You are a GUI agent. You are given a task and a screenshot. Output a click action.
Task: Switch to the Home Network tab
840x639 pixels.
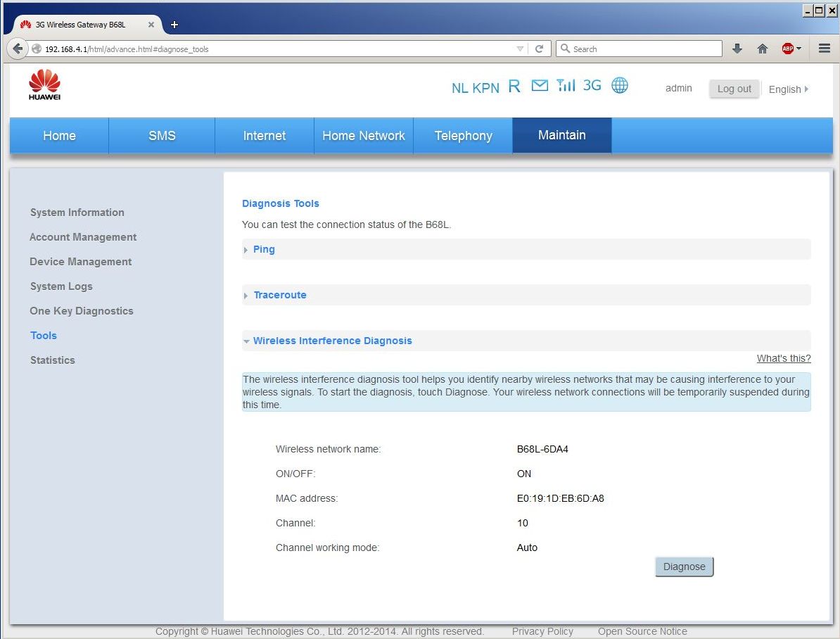(x=363, y=136)
